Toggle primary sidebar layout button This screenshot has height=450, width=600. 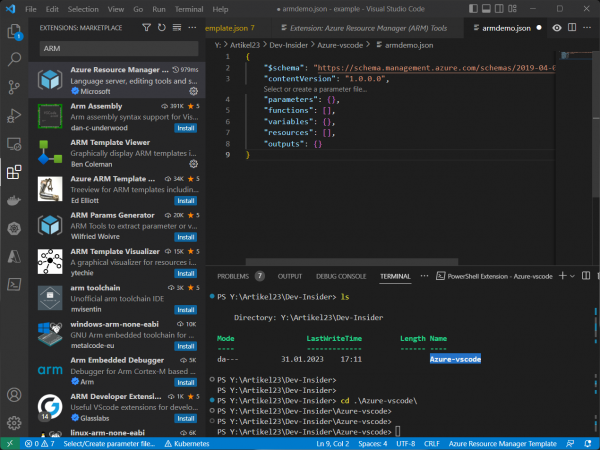click(x=473, y=8)
